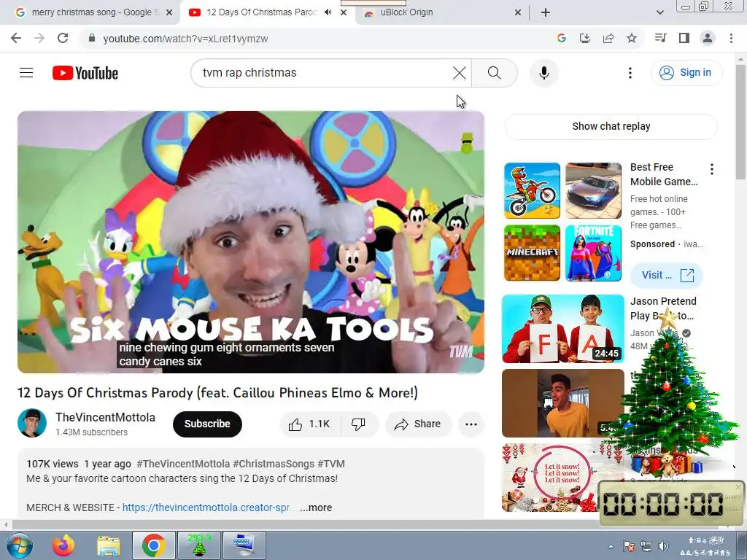Screen dimensions: 747x560
Task: Click the Visit sponsored site button
Action: [x=667, y=275]
